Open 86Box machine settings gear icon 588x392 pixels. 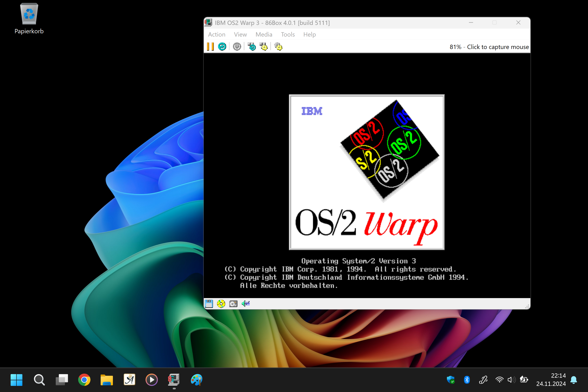tap(278, 47)
